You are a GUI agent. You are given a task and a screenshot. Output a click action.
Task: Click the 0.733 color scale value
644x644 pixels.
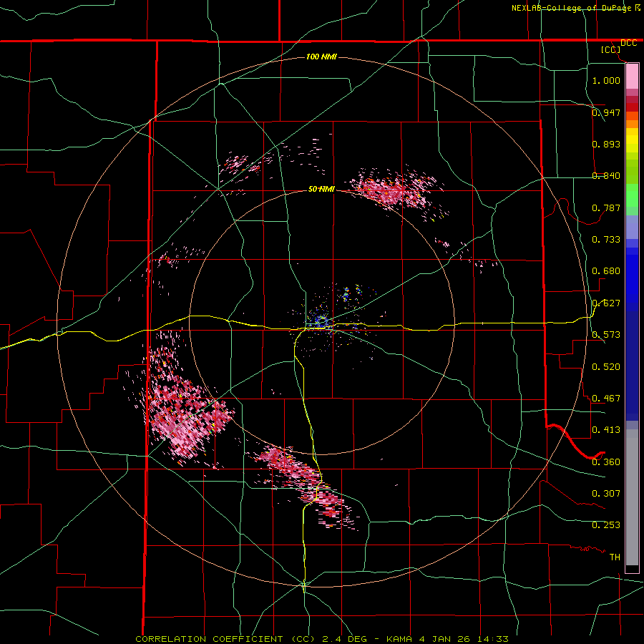pyautogui.click(x=606, y=240)
